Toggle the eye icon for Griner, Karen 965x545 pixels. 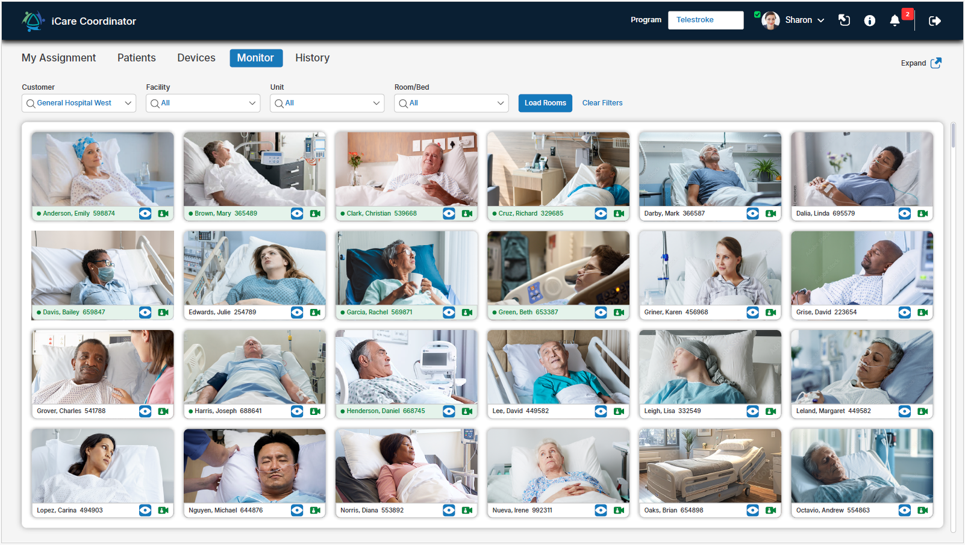pos(753,312)
